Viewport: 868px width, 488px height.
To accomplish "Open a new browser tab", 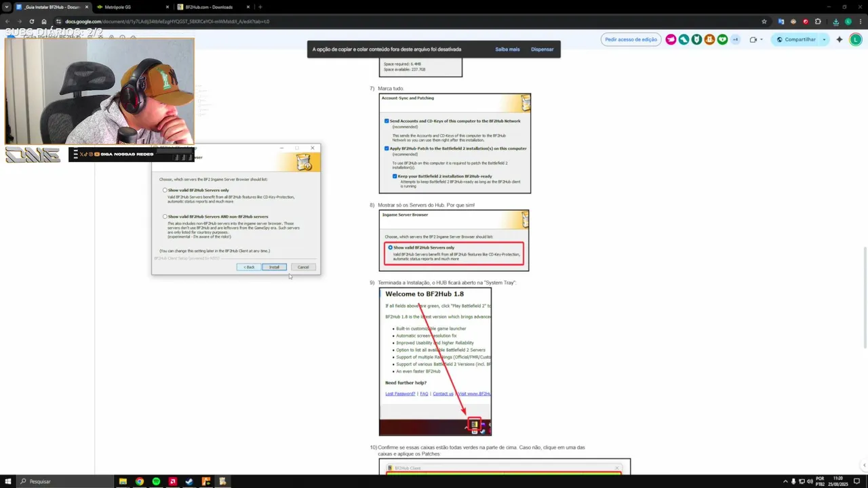I will [260, 7].
